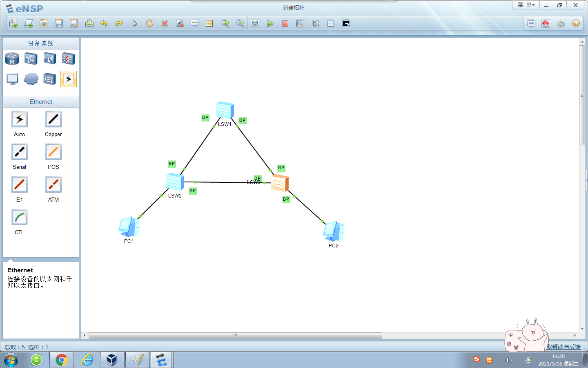Select the PC2 device on the canvas
This screenshot has height=368, width=588.
coord(334,231)
